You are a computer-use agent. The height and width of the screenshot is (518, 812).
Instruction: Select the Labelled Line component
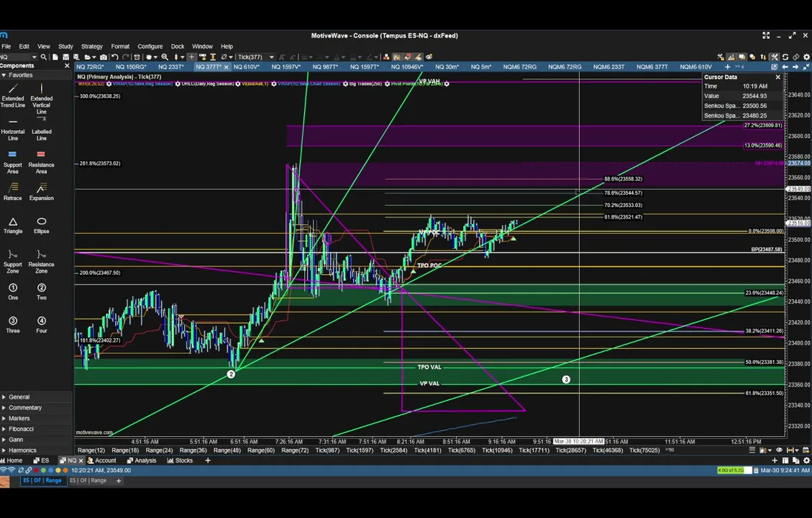tap(42, 129)
